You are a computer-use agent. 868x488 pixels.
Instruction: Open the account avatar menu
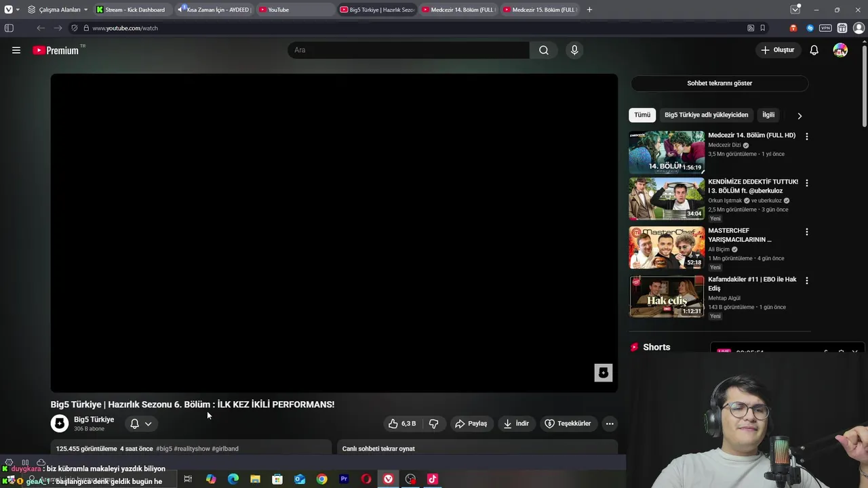click(x=840, y=50)
